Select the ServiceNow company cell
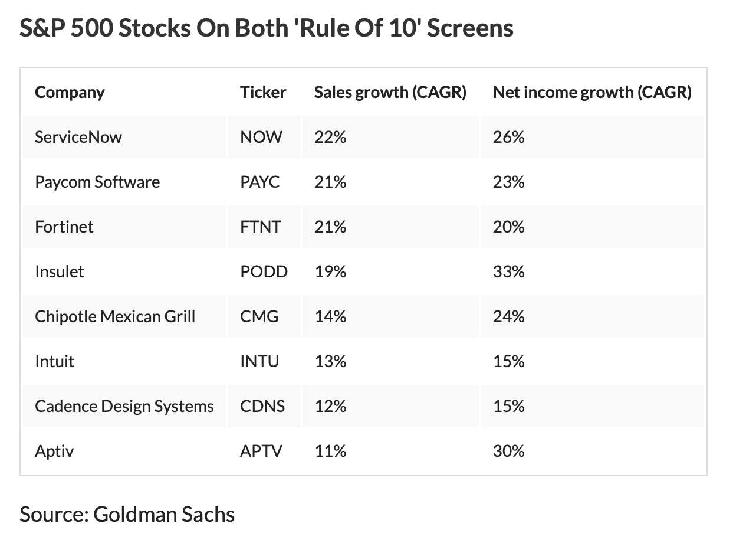 click(x=78, y=138)
